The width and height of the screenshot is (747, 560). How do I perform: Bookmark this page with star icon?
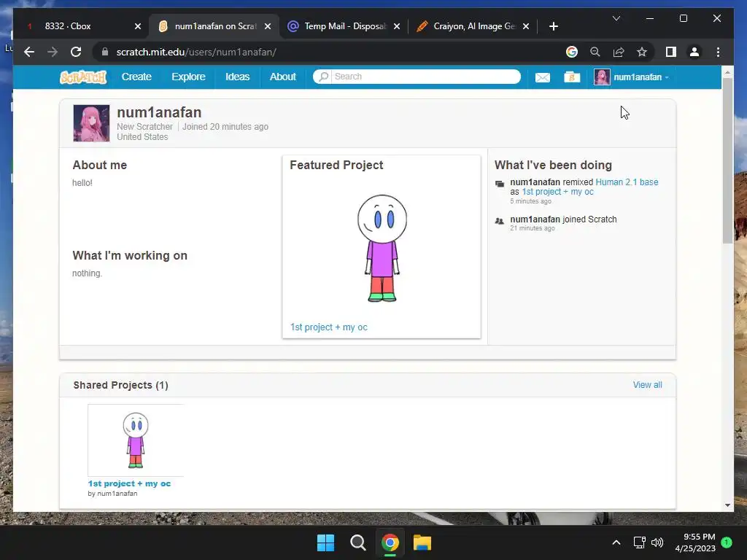(x=642, y=52)
